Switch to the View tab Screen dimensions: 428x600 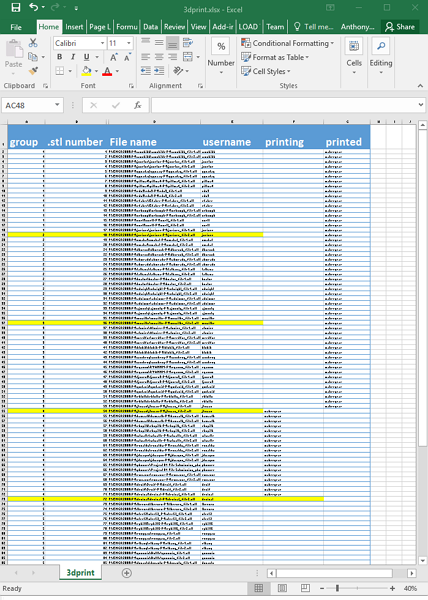coord(199,27)
